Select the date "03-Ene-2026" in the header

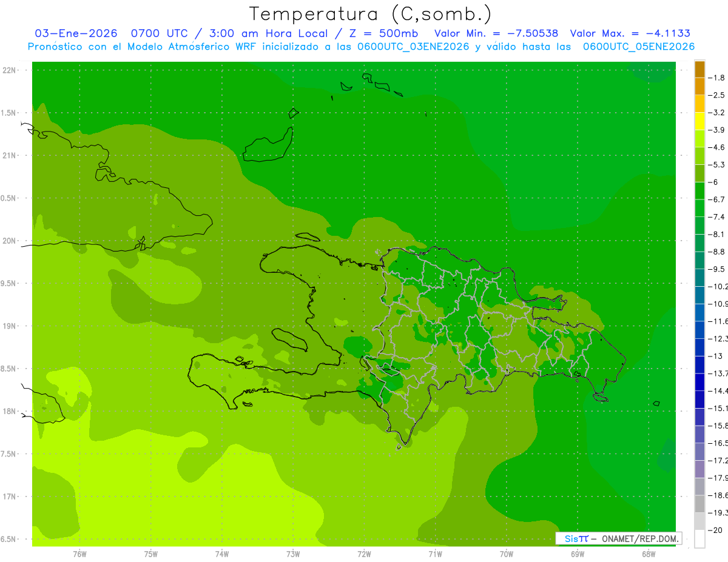76,33
